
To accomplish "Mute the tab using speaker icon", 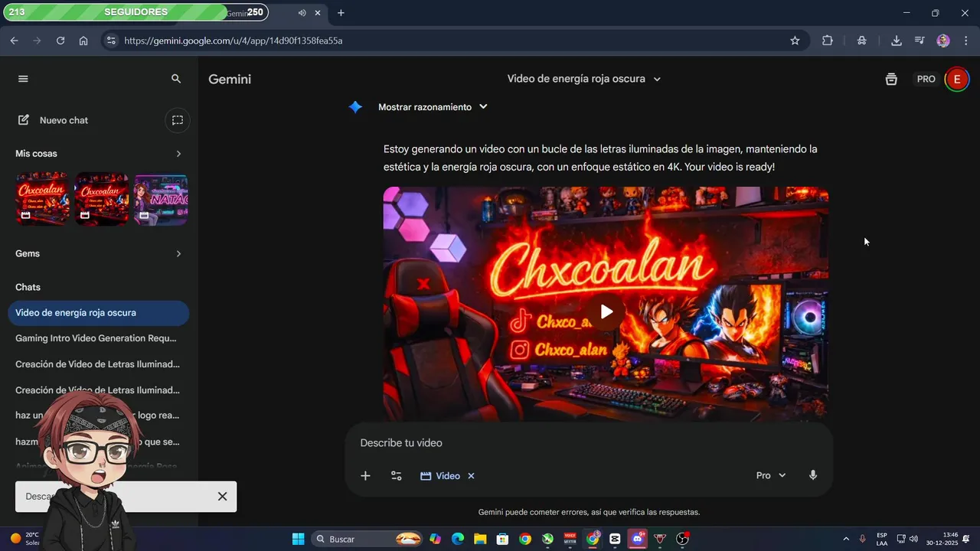I will (x=302, y=13).
